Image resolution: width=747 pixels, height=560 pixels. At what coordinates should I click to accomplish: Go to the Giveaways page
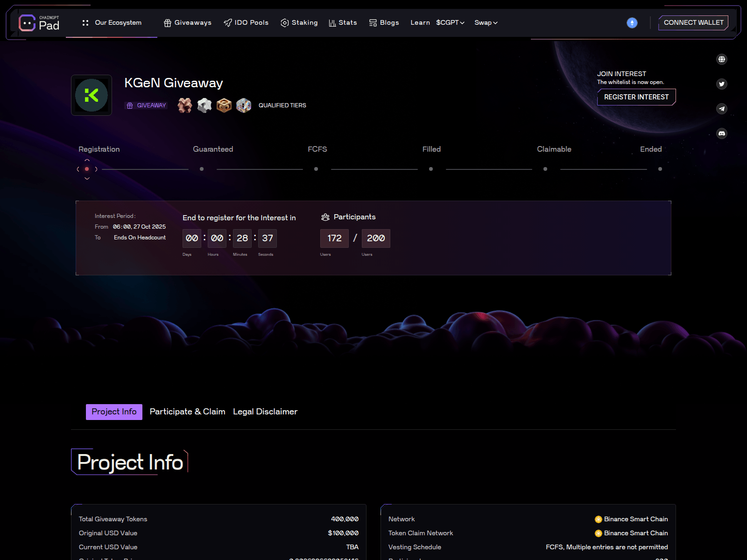(x=188, y=23)
